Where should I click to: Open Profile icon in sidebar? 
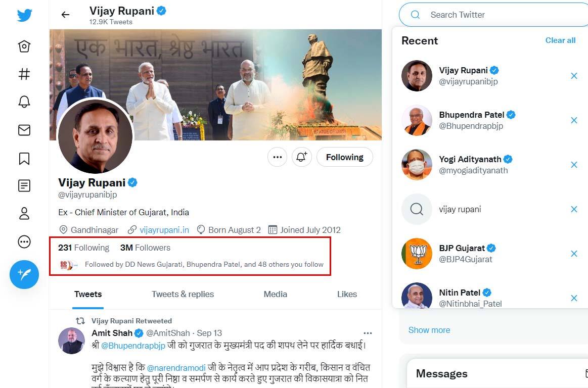[x=24, y=214]
